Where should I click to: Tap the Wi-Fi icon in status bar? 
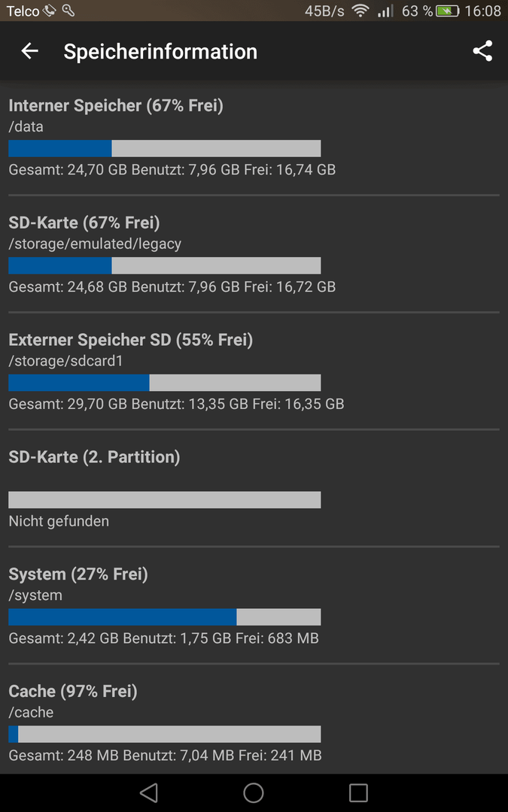pyautogui.click(x=360, y=11)
